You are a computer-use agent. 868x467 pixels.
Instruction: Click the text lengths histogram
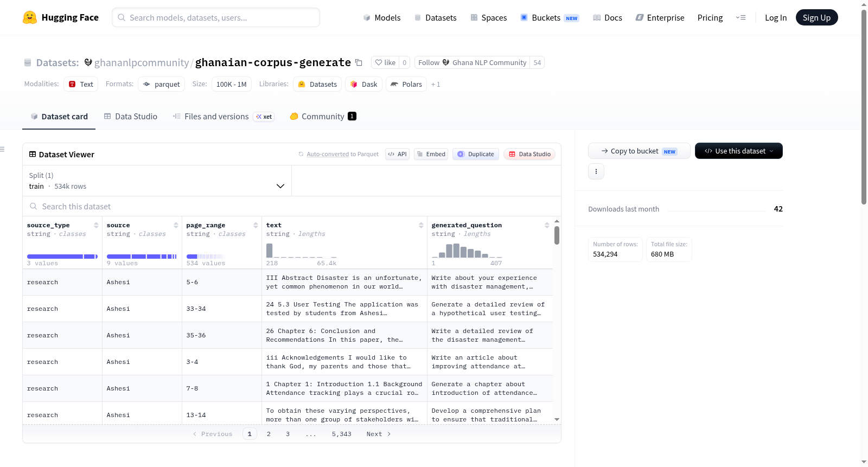coord(302,251)
